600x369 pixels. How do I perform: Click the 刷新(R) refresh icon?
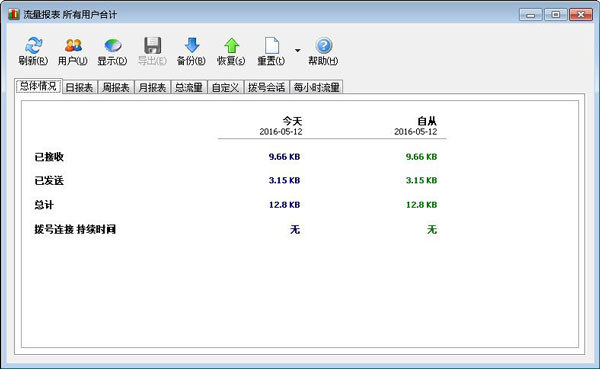click(33, 46)
